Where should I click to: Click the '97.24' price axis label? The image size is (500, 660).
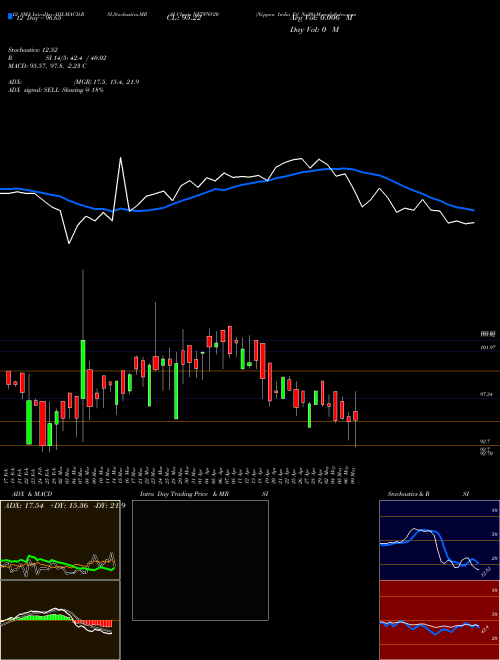click(487, 394)
